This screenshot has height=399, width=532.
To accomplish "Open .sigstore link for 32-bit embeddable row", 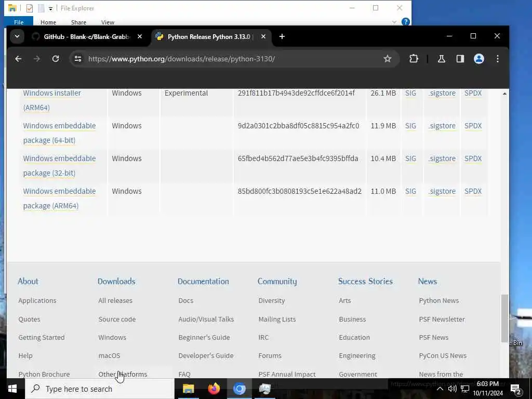I will pos(442,158).
